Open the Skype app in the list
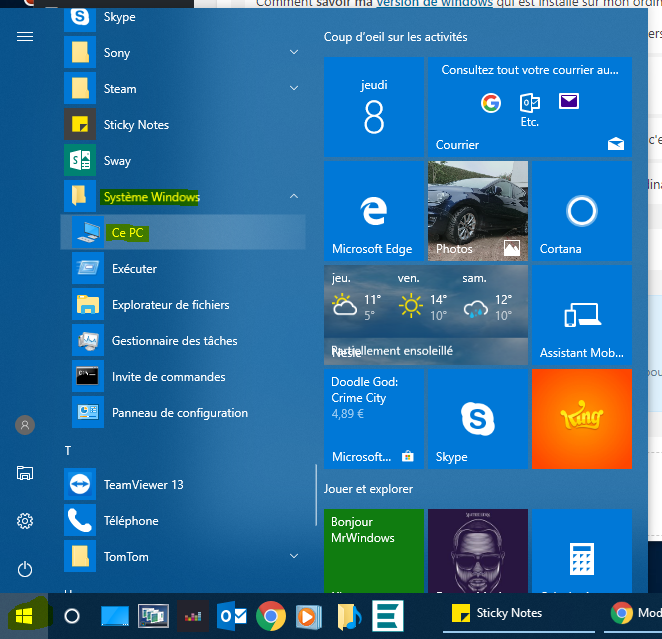This screenshot has width=662, height=639. 183,17
